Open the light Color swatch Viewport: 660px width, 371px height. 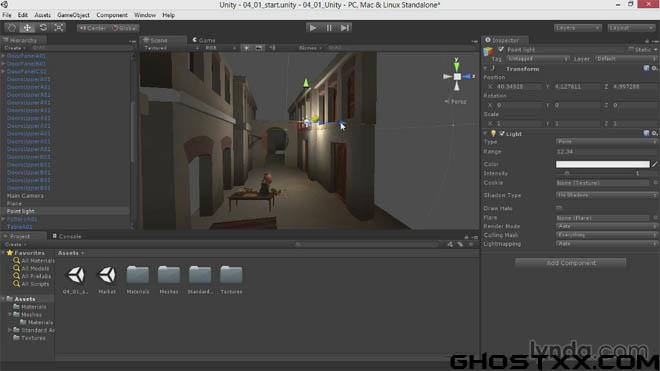pos(602,164)
